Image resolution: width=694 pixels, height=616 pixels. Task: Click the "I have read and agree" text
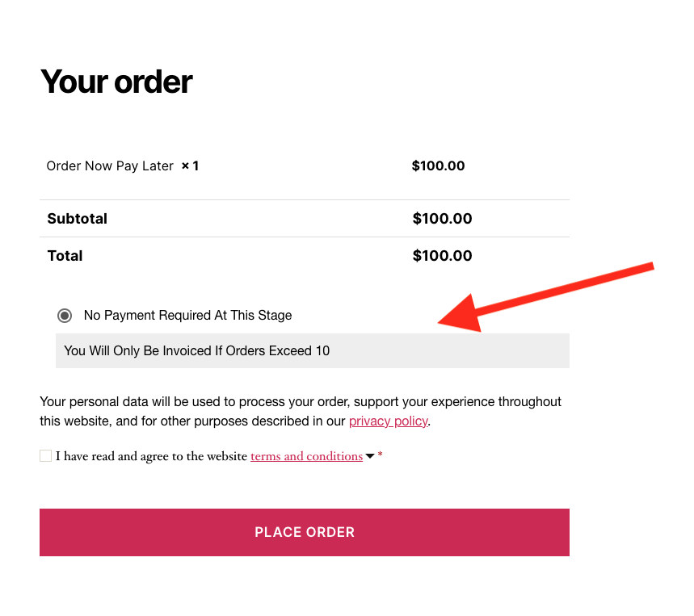click(x=151, y=456)
